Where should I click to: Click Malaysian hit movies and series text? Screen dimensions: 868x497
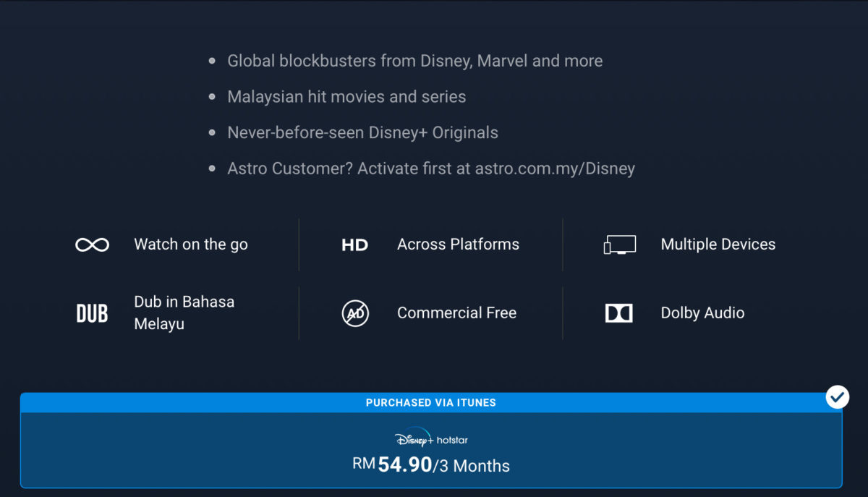tap(346, 97)
